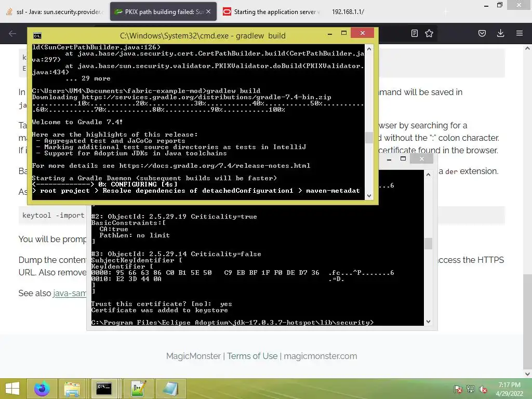532x399 pixels.
Task: Open the notebook app icon beside Notepad++ on taskbar
Action: pyautogui.click(x=170, y=389)
